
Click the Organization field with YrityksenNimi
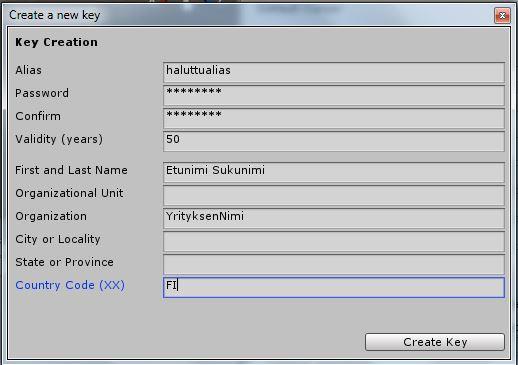[x=334, y=218]
